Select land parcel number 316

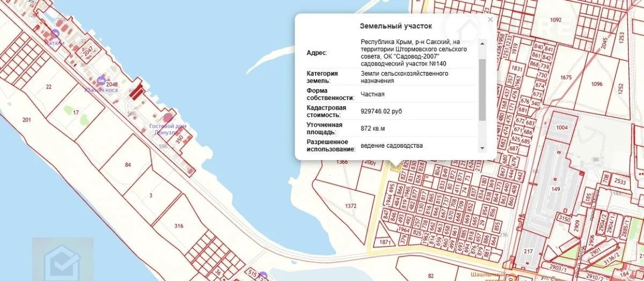[179, 226]
